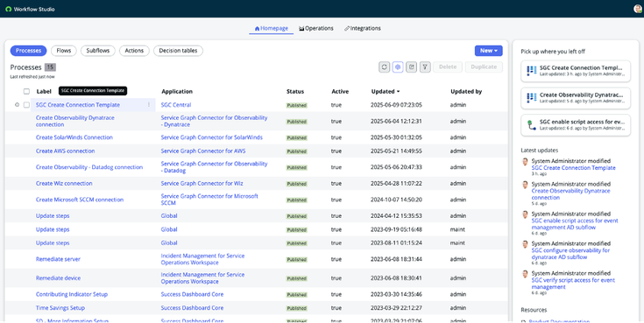Click the date 2024-10-07 14:50:20

396,200
